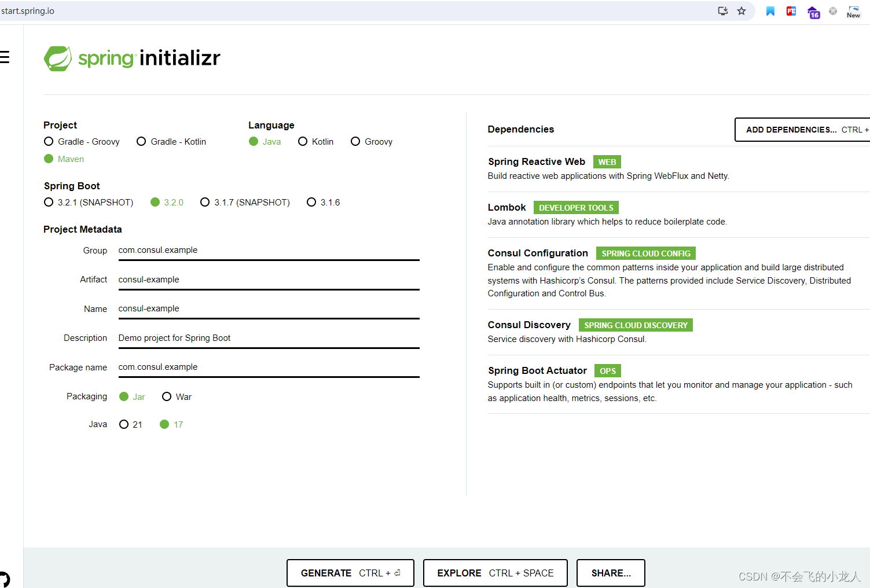Image resolution: width=870 pixels, height=588 pixels.
Task: Click the install app icon in address bar
Action: [x=723, y=11]
